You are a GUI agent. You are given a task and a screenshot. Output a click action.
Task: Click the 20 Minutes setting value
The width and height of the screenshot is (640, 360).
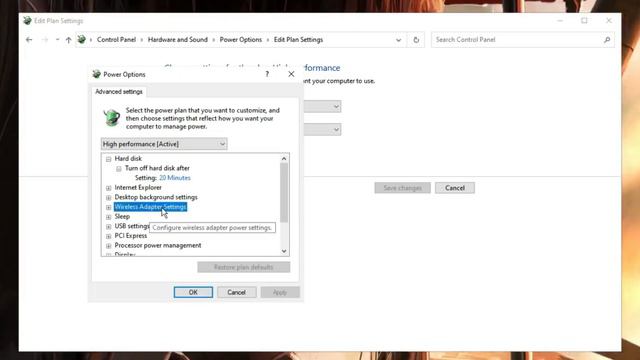coord(175,178)
